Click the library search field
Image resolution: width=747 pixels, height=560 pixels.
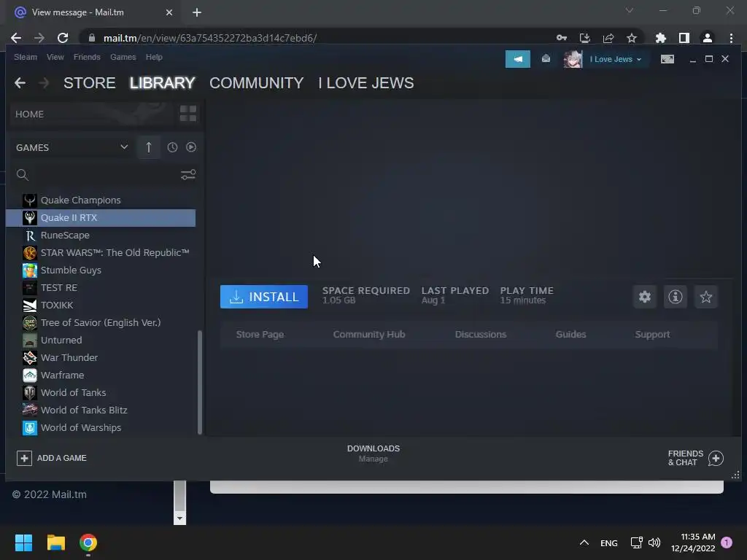[x=96, y=175]
